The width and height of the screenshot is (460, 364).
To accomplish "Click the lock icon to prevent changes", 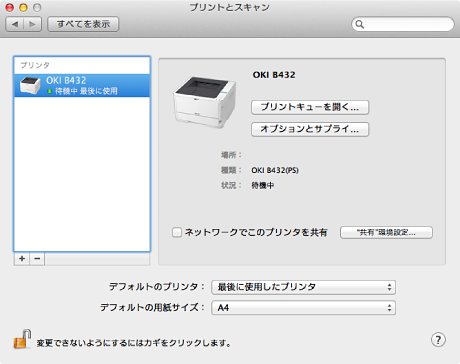I will [x=22, y=339].
